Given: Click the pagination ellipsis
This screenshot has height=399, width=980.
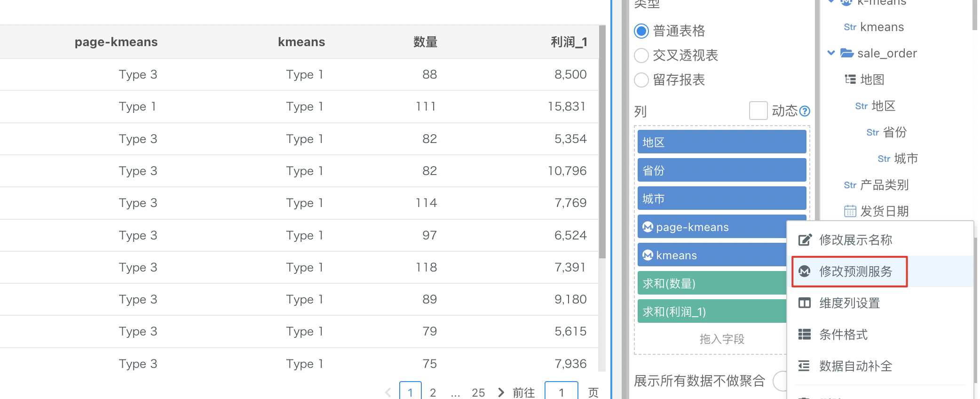Looking at the screenshot, I should (x=455, y=393).
